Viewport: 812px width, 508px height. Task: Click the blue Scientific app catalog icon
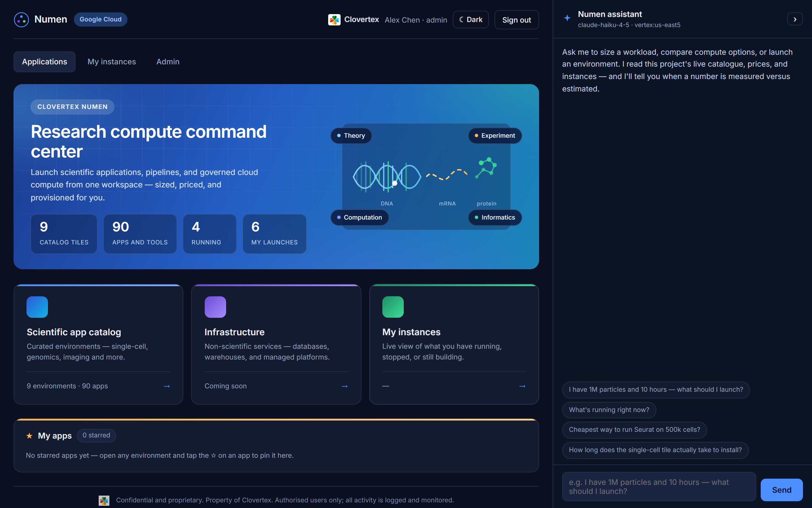[37, 307]
